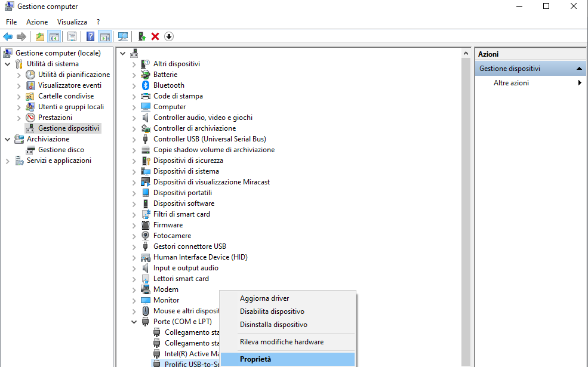588x367 pixels.
Task: Choose Rileva modifiche hardware from context menu
Action: pos(288,342)
